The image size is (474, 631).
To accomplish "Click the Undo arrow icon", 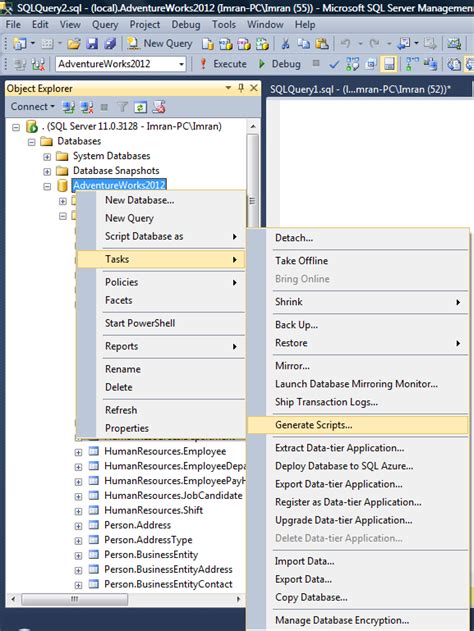I will click(345, 43).
